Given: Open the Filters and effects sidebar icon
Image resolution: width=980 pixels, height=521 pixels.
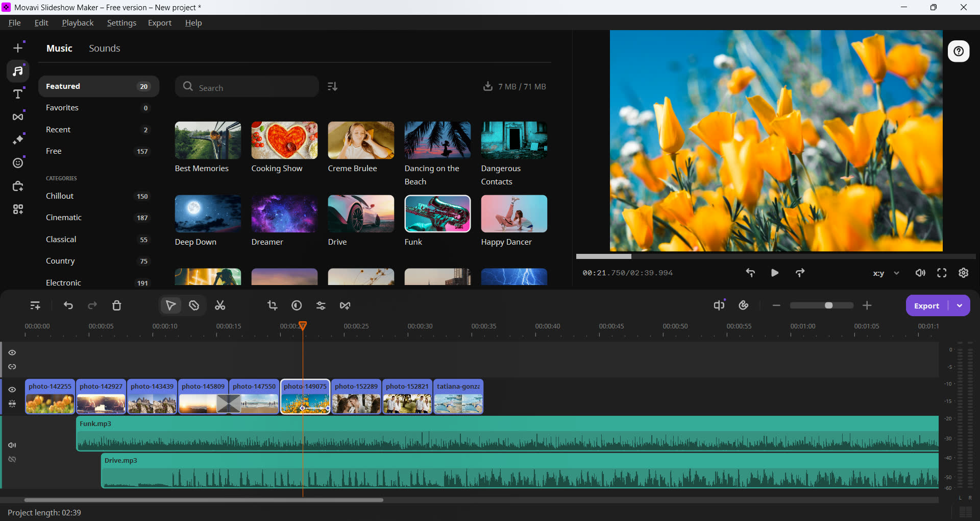Looking at the screenshot, I should [x=18, y=139].
